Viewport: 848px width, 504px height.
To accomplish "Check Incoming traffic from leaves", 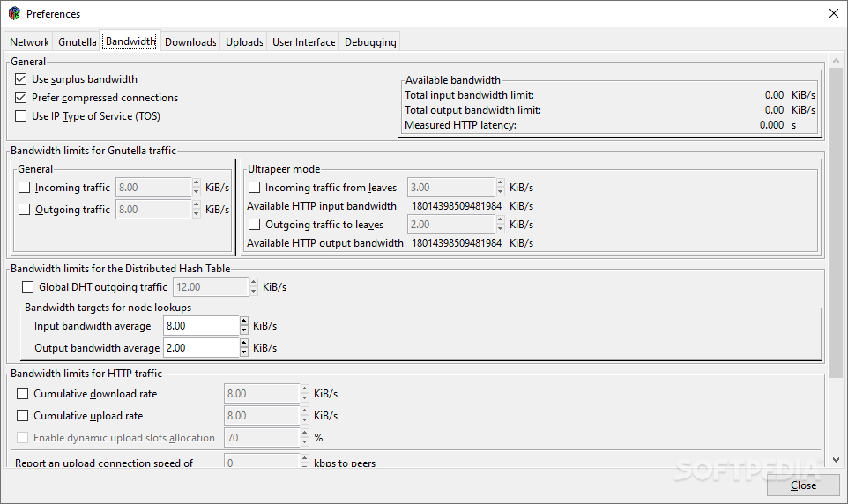I will tap(254, 187).
